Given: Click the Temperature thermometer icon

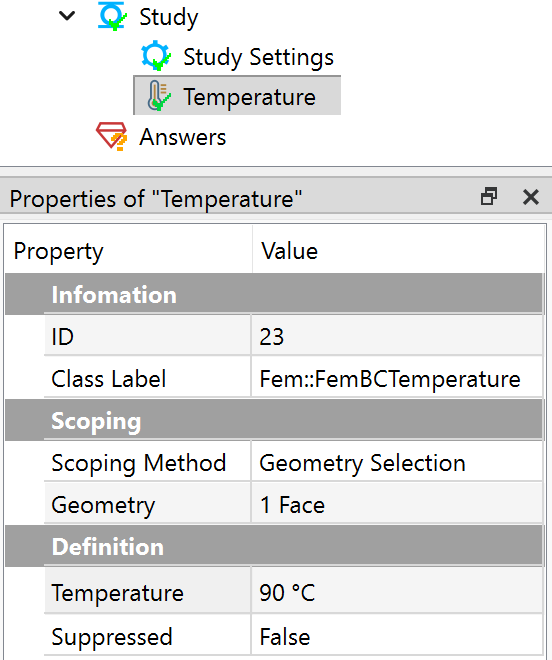Looking at the screenshot, I should (x=158, y=96).
